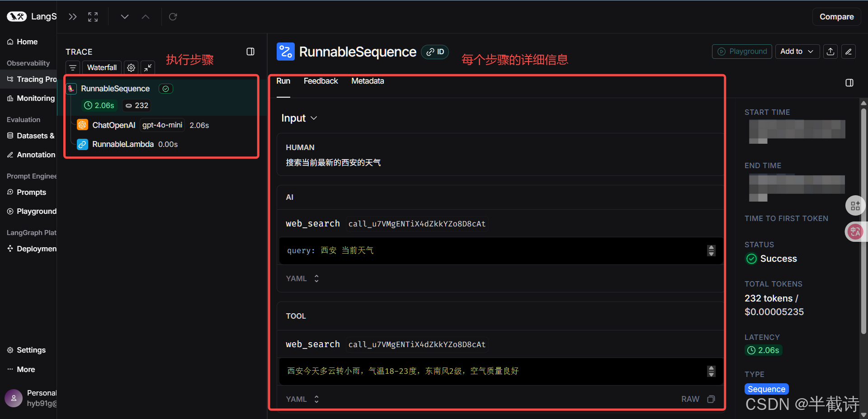
Task: Click the 2.06s latency badge in trace
Action: pos(99,105)
